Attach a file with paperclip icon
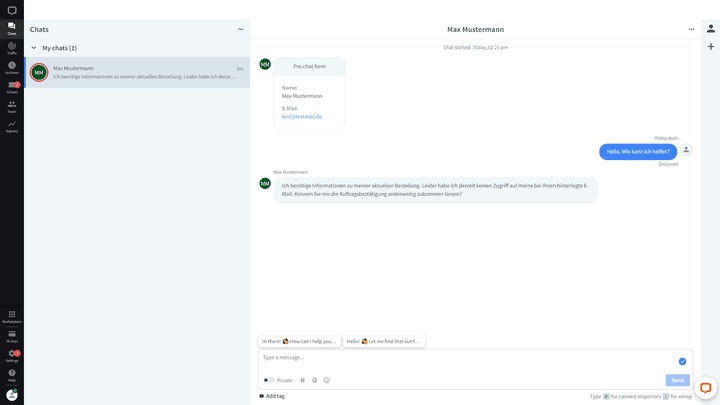 [x=314, y=380]
